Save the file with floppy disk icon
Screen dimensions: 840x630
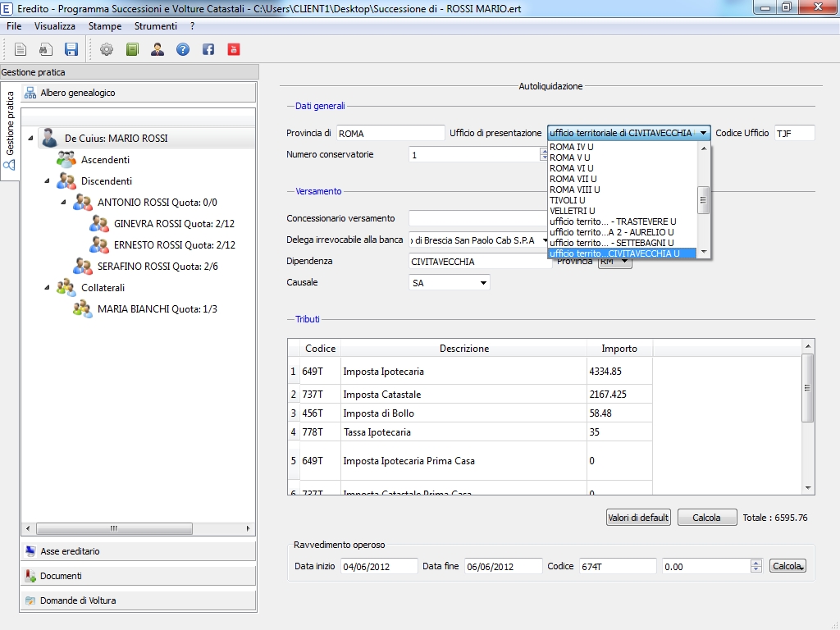pyautogui.click(x=71, y=49)
